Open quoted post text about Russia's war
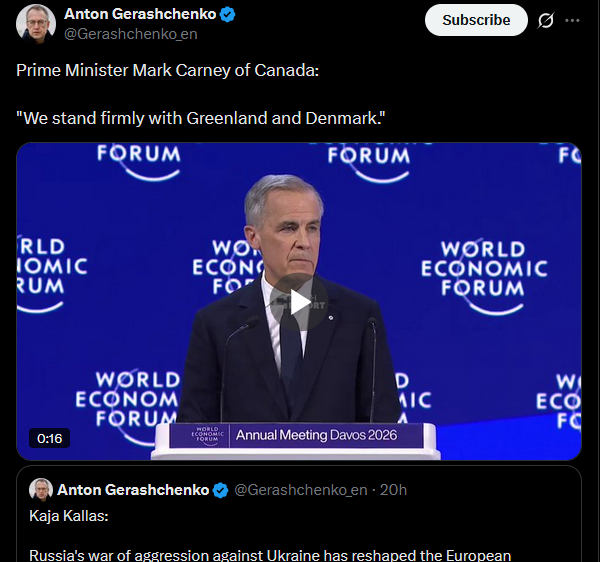600x562 pixels. coord(270,554)
